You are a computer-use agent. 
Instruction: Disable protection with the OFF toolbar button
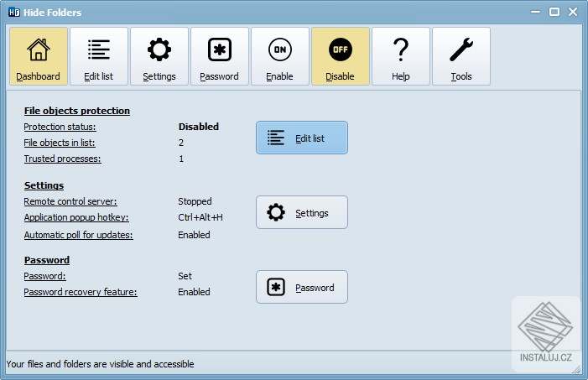pos(341,56)
